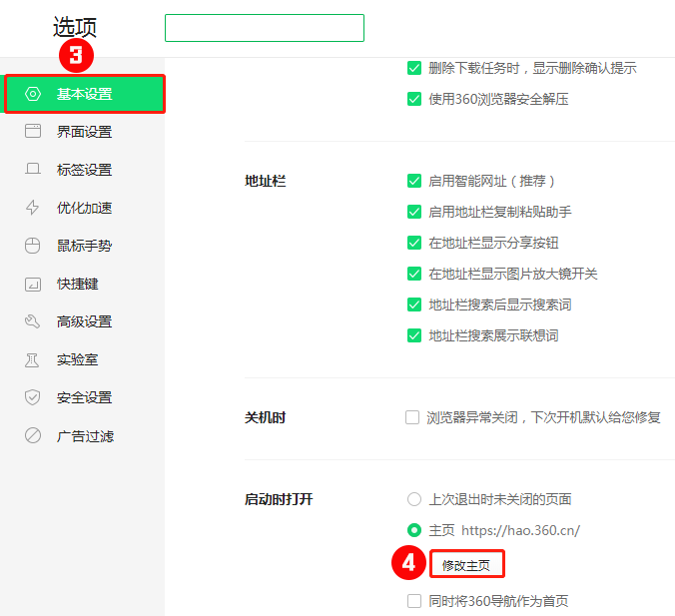This screenshot has height=616, width=675.
Task: Select the 主页 startup radio button
Action: 413,530
